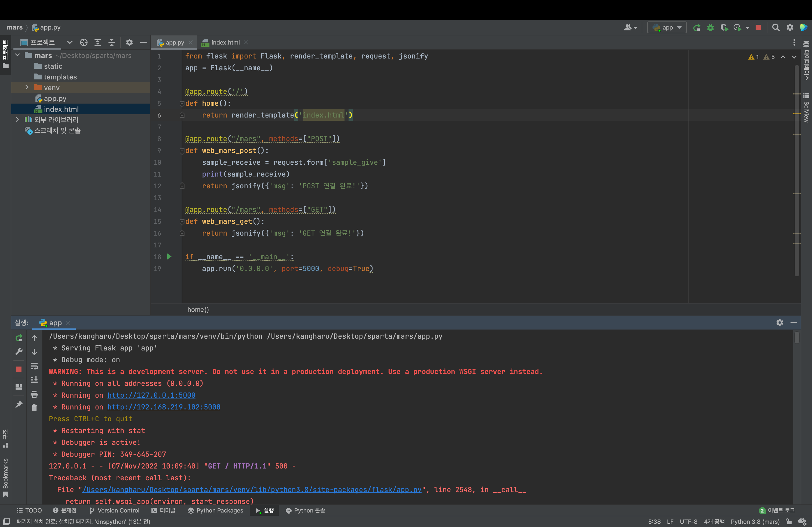Hide the project tool window
Viewport: 812px width, 527px height.
tap(143, 42)
